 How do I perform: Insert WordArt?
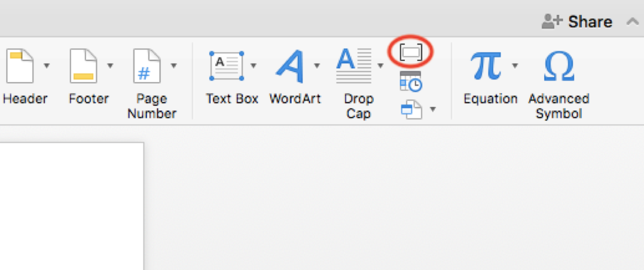tap(291, 66)
